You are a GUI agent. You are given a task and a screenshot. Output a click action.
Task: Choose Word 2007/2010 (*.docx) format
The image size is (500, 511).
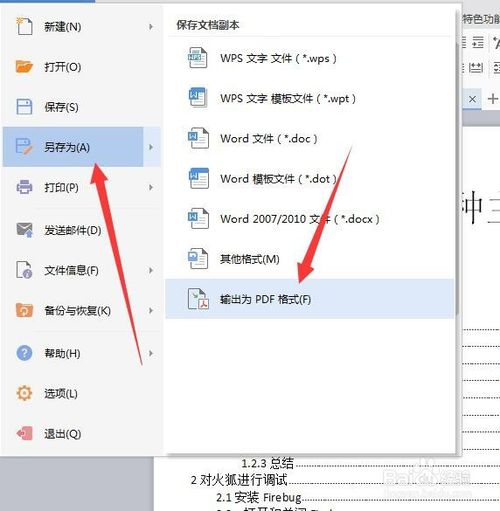310,219
